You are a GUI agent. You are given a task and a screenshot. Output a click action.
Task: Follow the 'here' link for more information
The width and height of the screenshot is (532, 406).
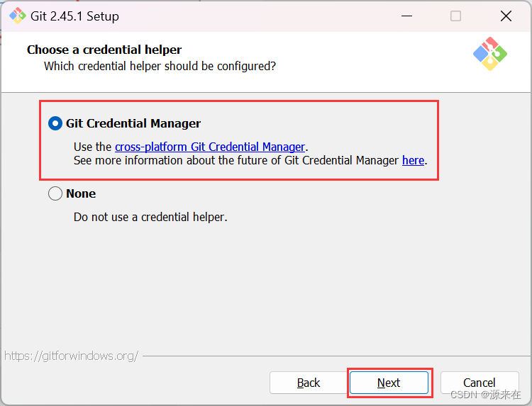pyautogui.click(x=413, y=160)
